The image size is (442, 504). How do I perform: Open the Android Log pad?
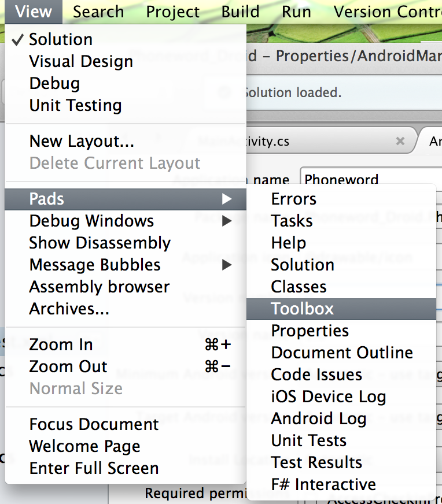tap(319, 418)
